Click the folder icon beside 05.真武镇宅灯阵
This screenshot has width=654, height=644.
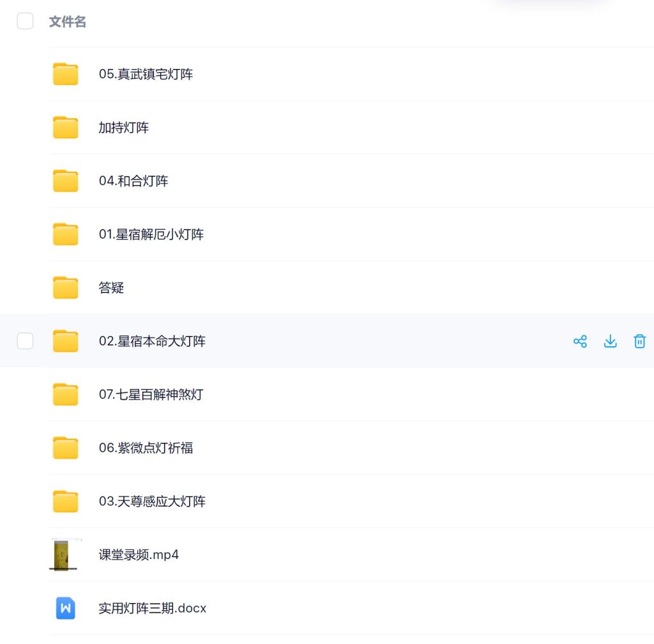point(65,73)
